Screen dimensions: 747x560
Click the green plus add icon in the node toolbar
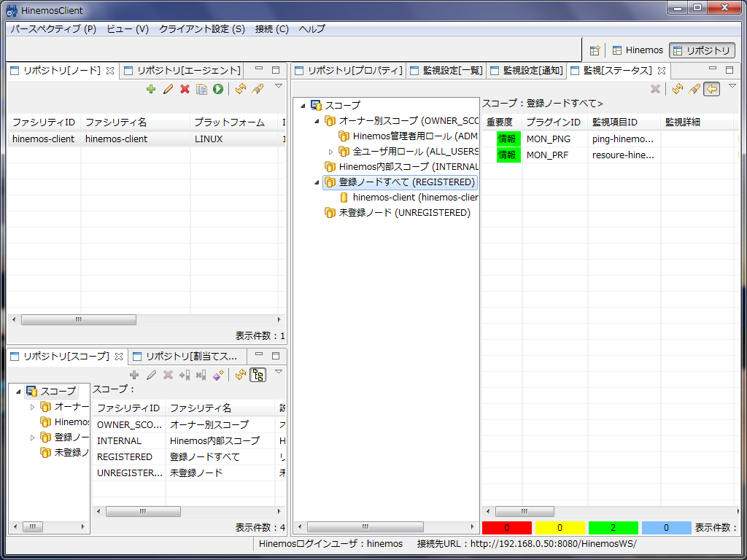point(151,89)
